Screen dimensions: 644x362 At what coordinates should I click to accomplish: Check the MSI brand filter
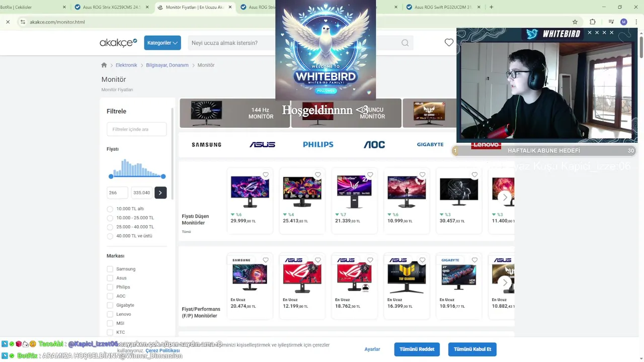110,323
